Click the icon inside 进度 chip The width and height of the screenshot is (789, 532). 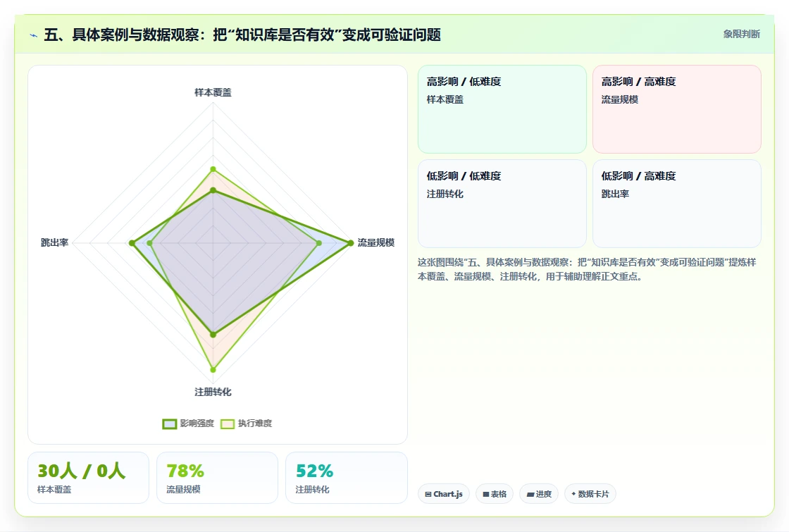(x=530, y=494)
